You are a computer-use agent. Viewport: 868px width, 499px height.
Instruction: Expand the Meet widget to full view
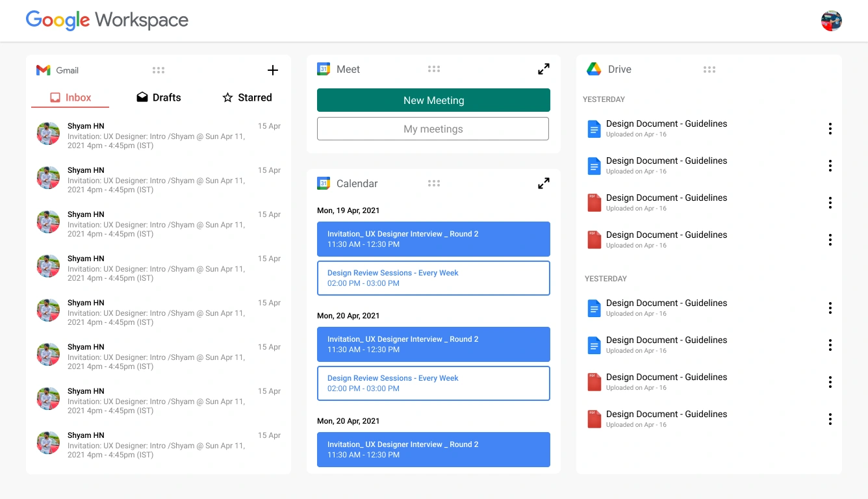click(x=544, y=69)
